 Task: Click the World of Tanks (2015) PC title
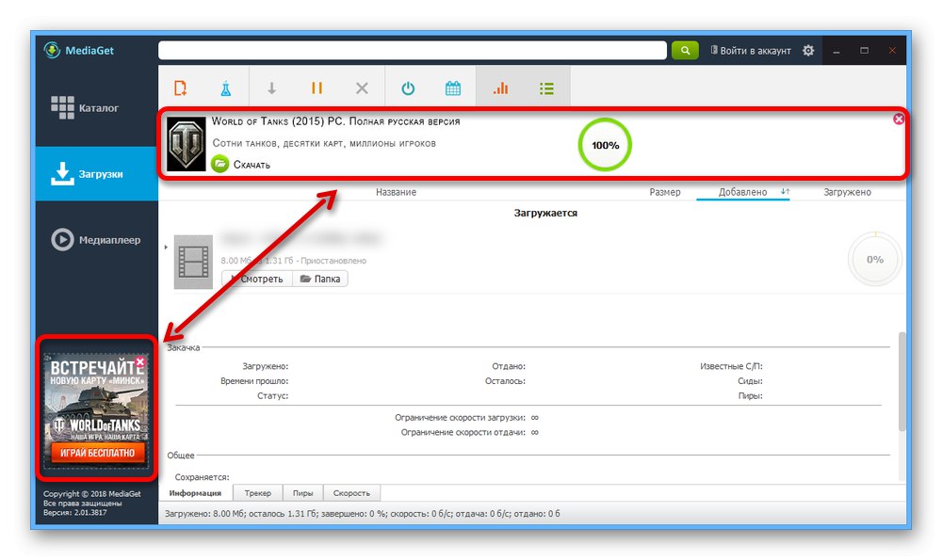point(336,121)
